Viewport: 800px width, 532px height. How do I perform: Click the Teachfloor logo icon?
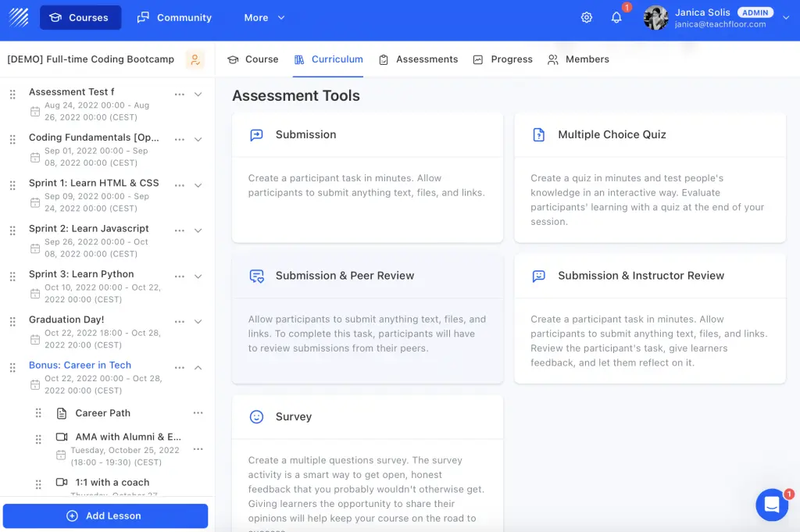coord(18,16)
